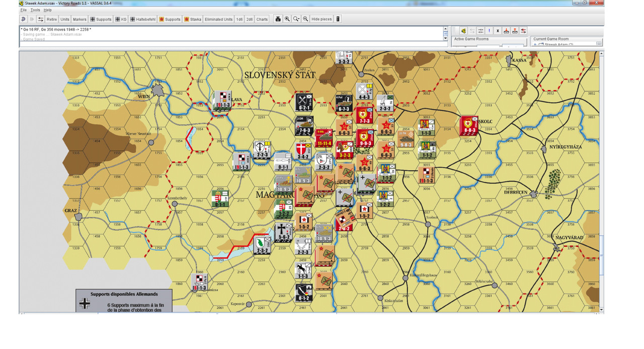Open the German Supports window (cross icon)
The image size is (644, 349).
[x=101, y=19]
